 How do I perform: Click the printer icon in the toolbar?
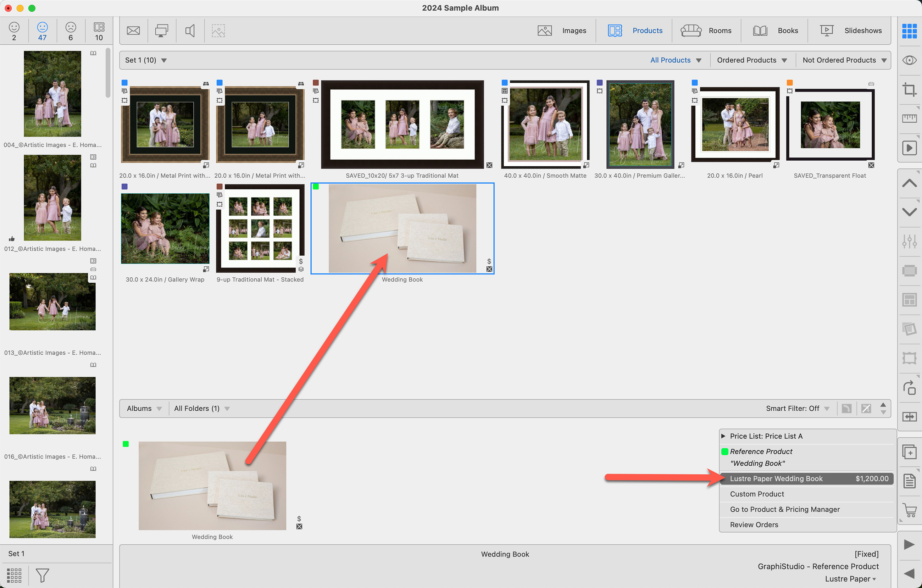pyautogui.click(x=162, y=30)
